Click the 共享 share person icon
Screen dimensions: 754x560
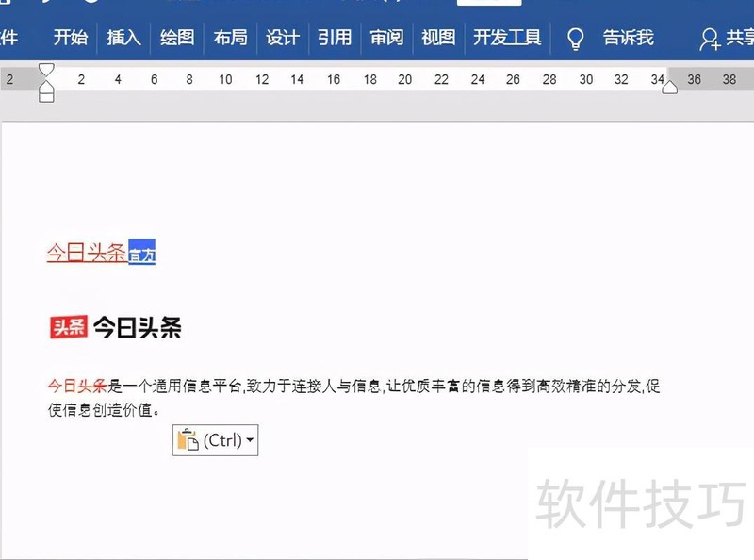(710, 39)
